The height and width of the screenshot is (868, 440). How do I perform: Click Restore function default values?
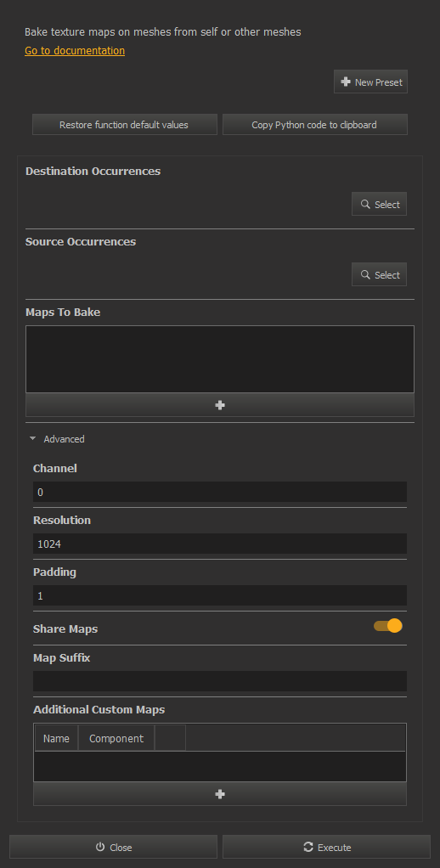(x=125, y=125)
